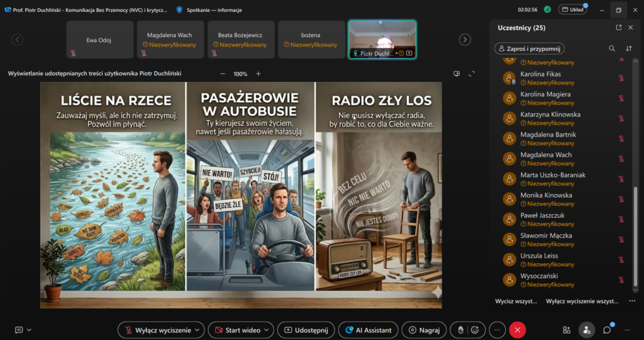
Task: Expand the audio options arrow
Action: click(197, 330)
